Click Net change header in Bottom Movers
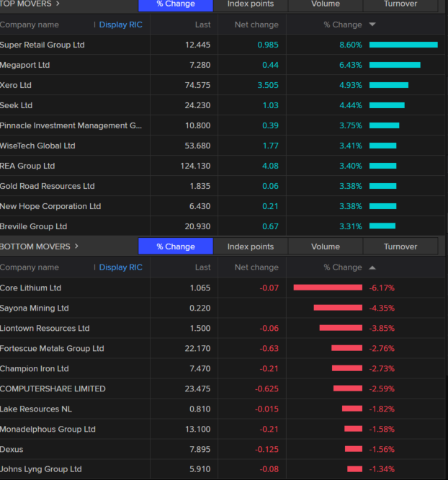Image resolution: width=448 pixels, height=480 pixels. pos(256,267)
